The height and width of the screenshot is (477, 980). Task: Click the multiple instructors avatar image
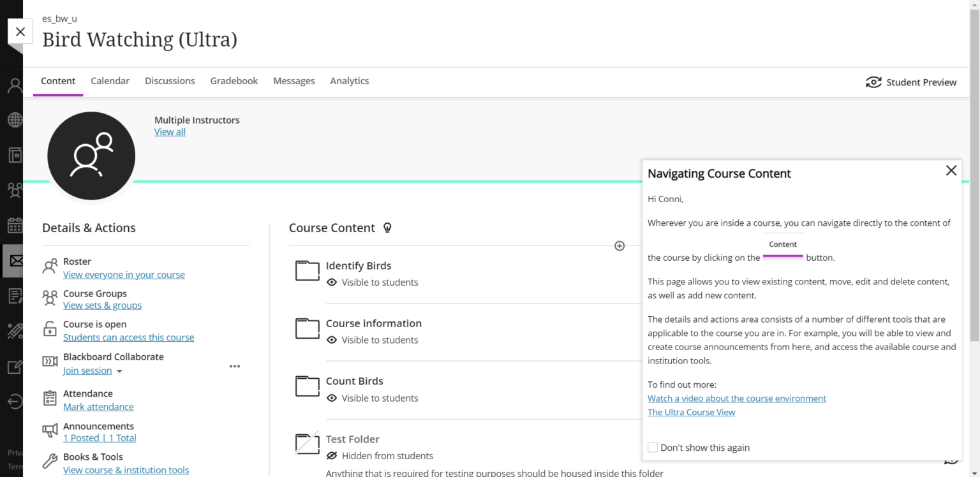click(x=91, y=156)
